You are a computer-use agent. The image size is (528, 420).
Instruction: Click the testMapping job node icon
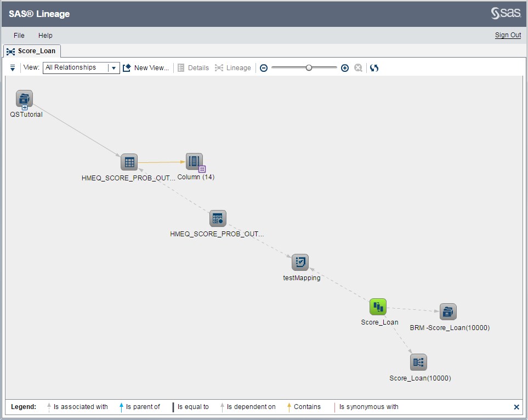(300, 262)
